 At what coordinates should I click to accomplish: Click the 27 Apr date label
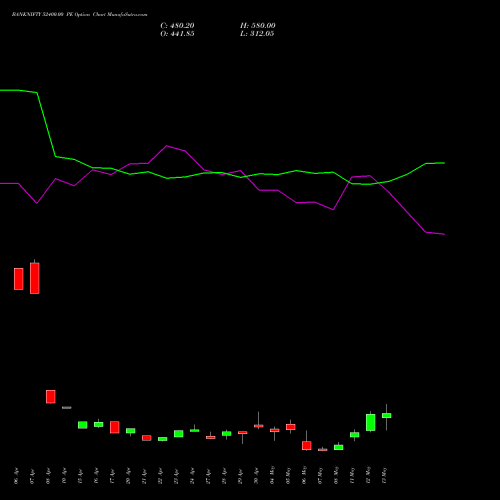pos(209,476)
